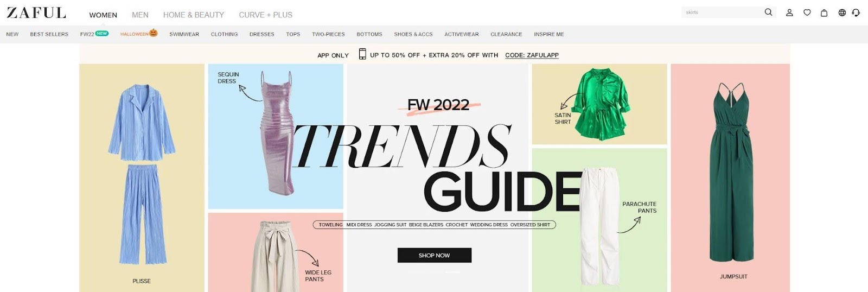This screenshot has height=292, width=868.
Task: Switch to HOME & BEAUTY tab
Action: (x=194, y=15)
